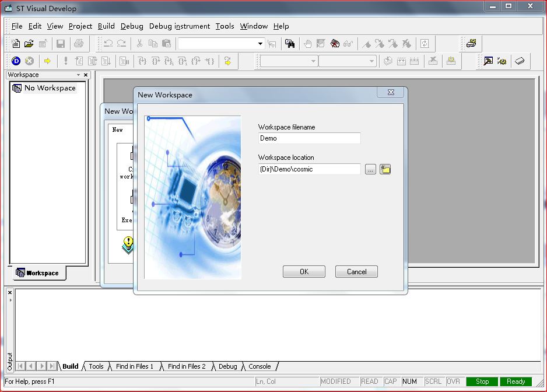Viewport: 547px width, 392px height.
Task: Open the Debug instrument menu
Action: pyautogui.click(x=179, y=26)
